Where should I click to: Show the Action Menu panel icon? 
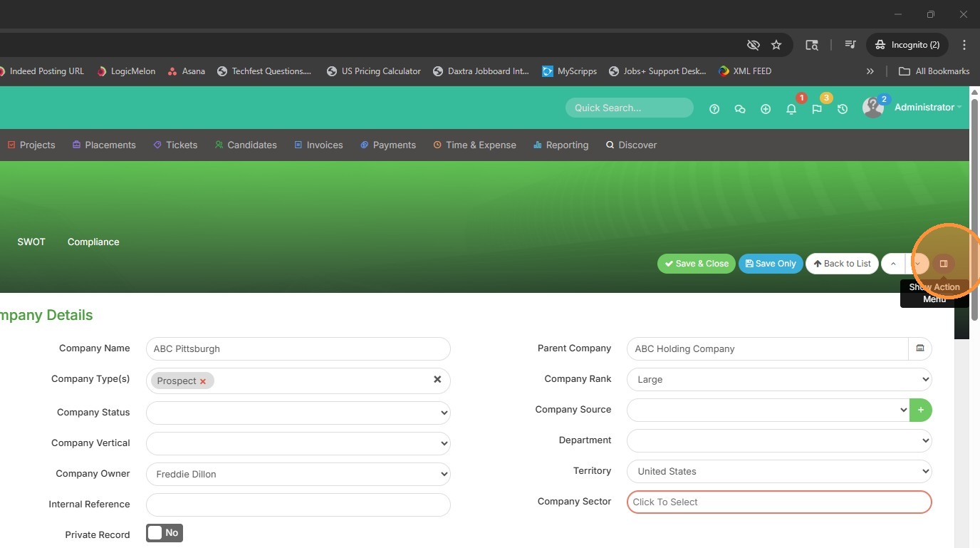944,264
